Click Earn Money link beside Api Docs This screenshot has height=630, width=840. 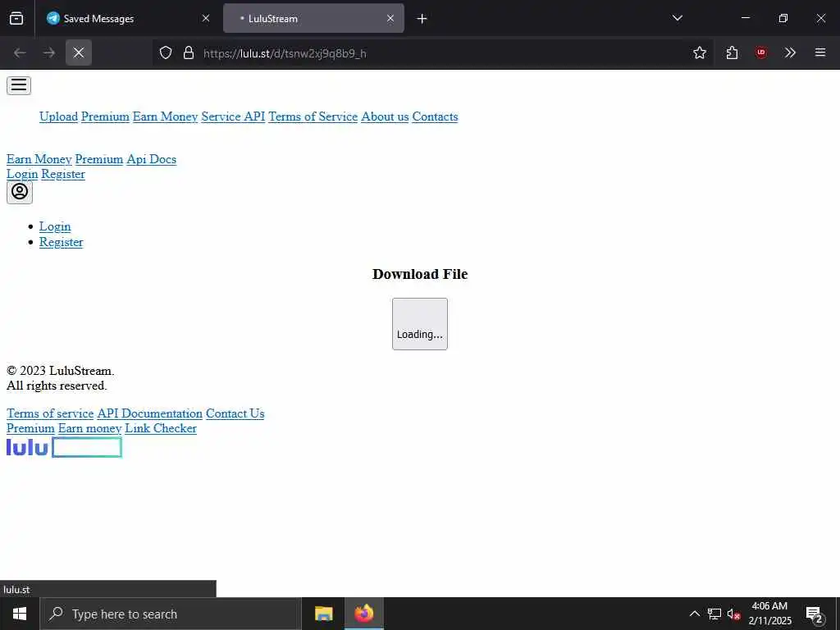pos(39,159)
